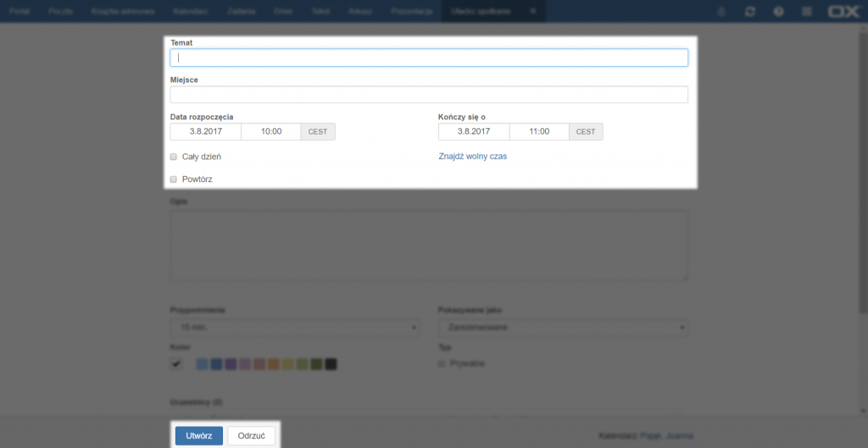Click the notifications icon in top bar

tap(721, 11)
